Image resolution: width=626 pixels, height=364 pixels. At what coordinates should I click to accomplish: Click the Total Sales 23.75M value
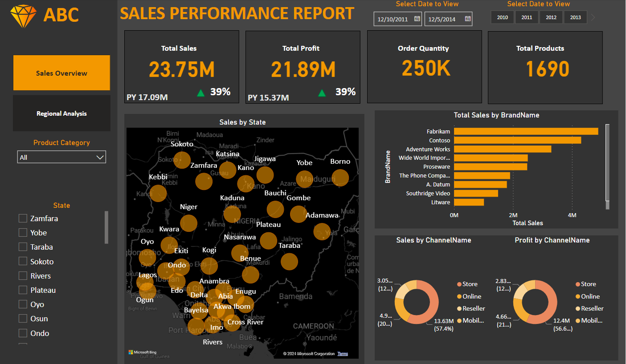[x=182, y=69]
